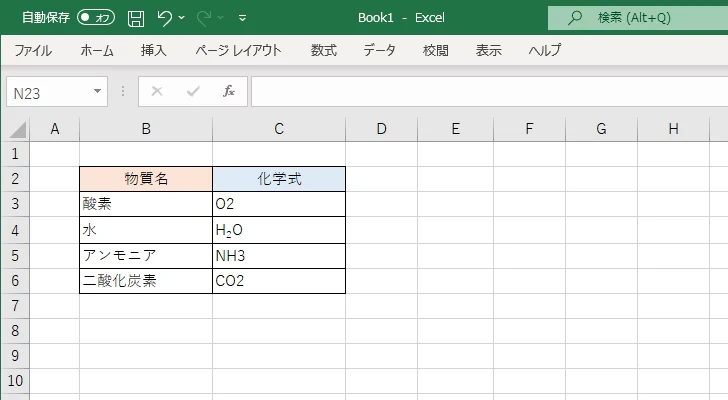
Task: Select column H header
Action: pyautogui.click(x=673, y=129)
